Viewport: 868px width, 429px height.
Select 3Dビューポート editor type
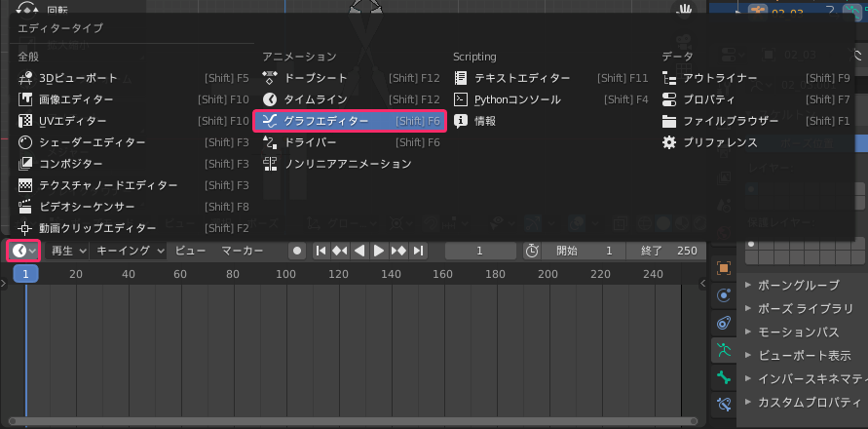(133, 78)
